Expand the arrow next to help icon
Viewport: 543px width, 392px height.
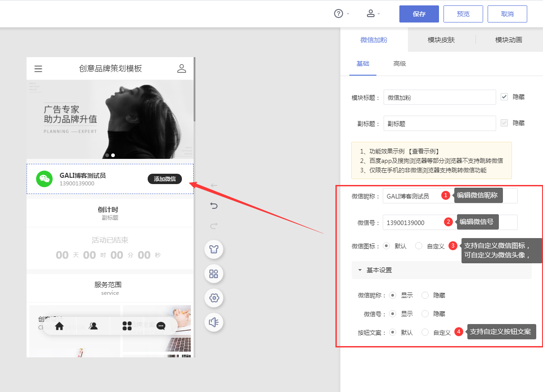click(x=348, y=14)
